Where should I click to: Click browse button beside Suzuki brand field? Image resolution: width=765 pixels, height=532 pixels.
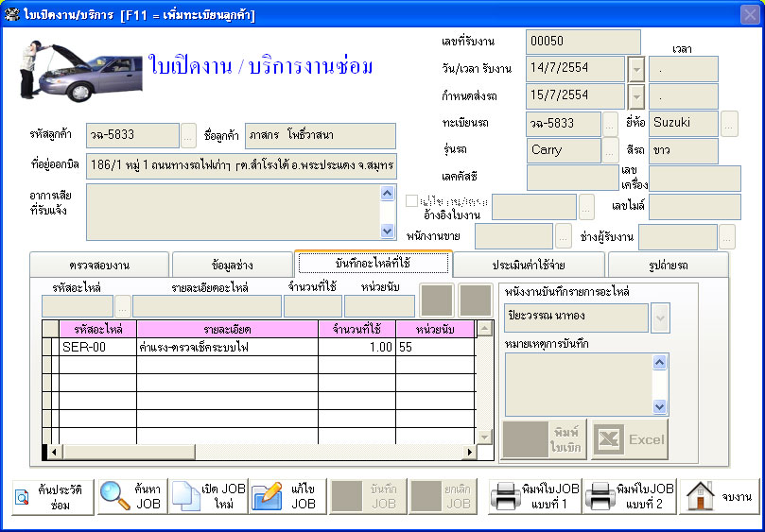coord(729,124)
